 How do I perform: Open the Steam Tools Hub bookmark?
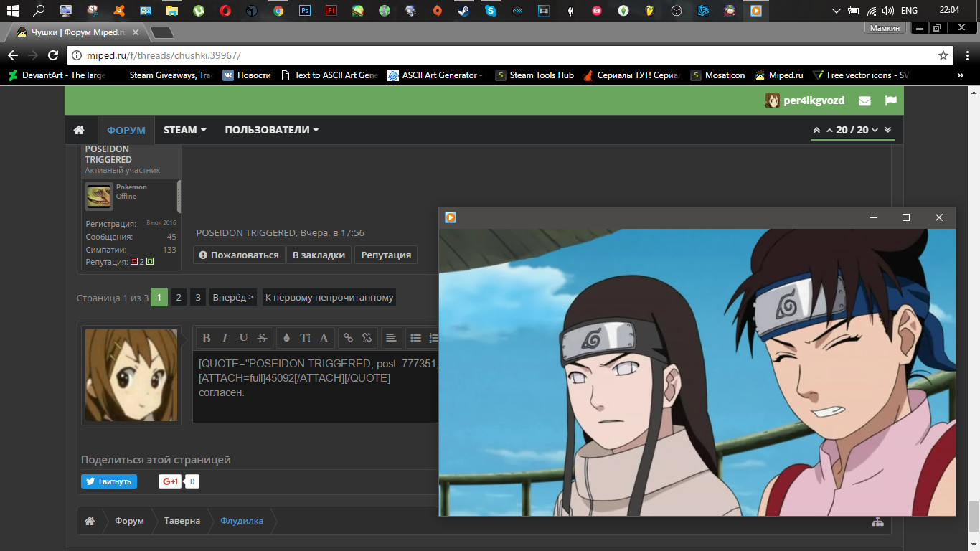(535, 75)
